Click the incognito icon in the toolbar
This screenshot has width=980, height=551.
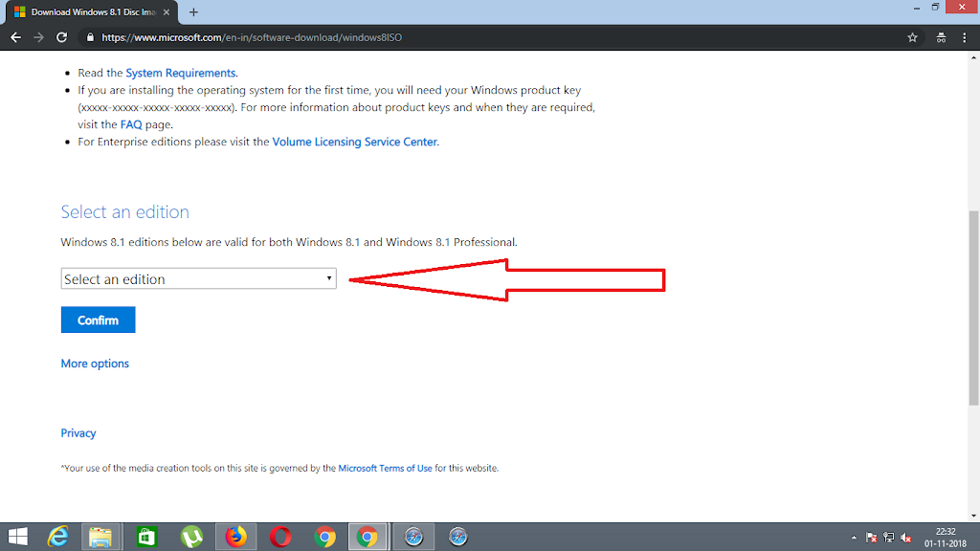[941, 37]
